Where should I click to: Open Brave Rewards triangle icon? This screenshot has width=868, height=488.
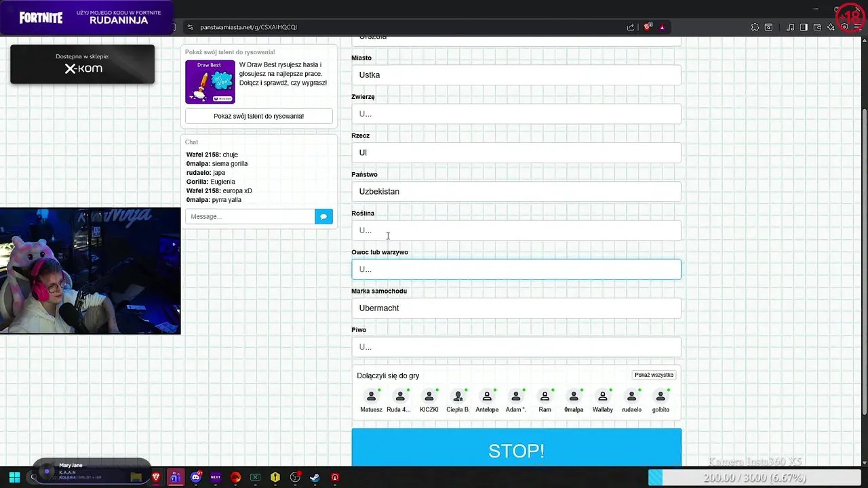(662, 27)
